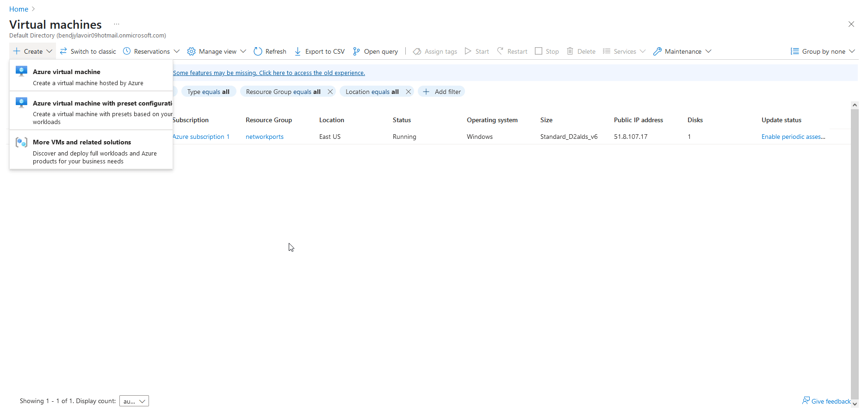The image size is (868, 417).
Task: Sort by the Location column header
Action: click(x=332, y=120)
